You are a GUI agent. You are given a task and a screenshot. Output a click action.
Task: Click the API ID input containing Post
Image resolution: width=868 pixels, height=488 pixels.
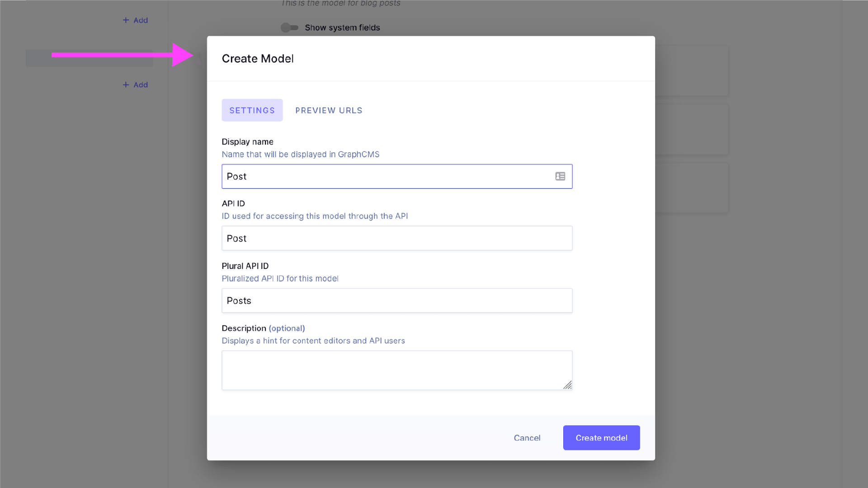coord(397,238)
